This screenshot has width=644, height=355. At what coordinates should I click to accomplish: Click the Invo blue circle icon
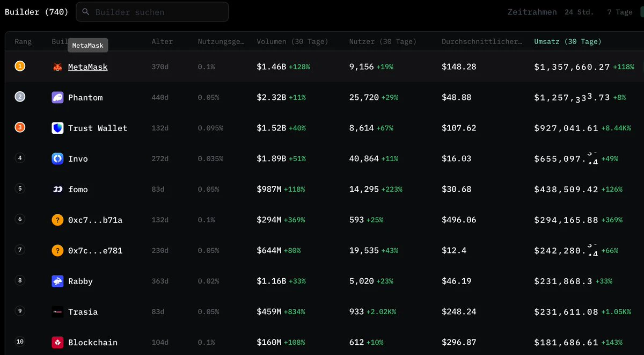point(57,158)
